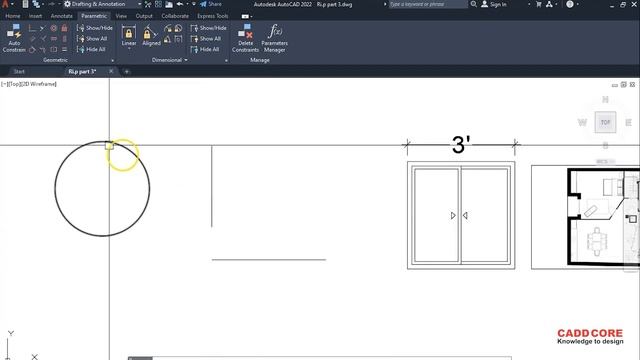Apply the Equal geometric constraint
Viewport: 640px width, 360px height.
[64, 49]
